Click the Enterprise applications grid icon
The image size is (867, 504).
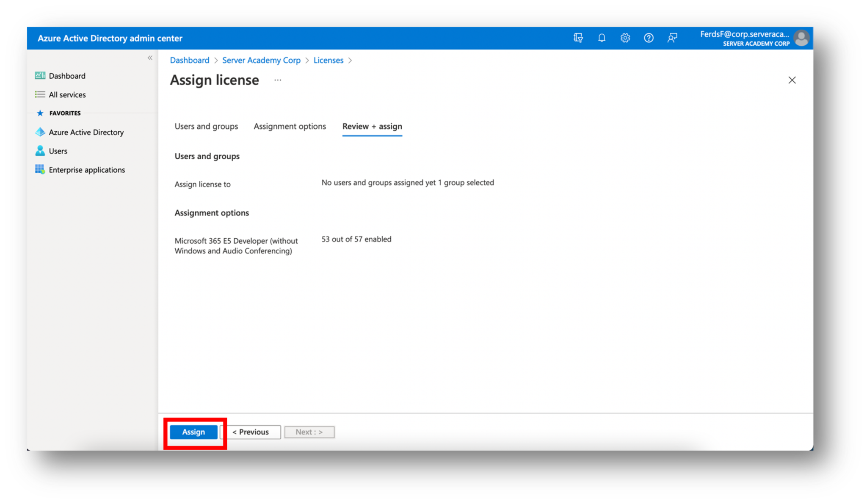coord(40,170)
